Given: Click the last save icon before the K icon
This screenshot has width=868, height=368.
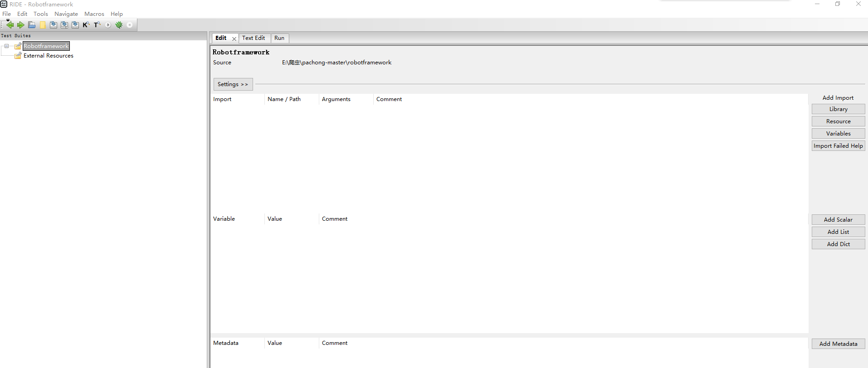Looking at the screenshot, I should 75,25.
